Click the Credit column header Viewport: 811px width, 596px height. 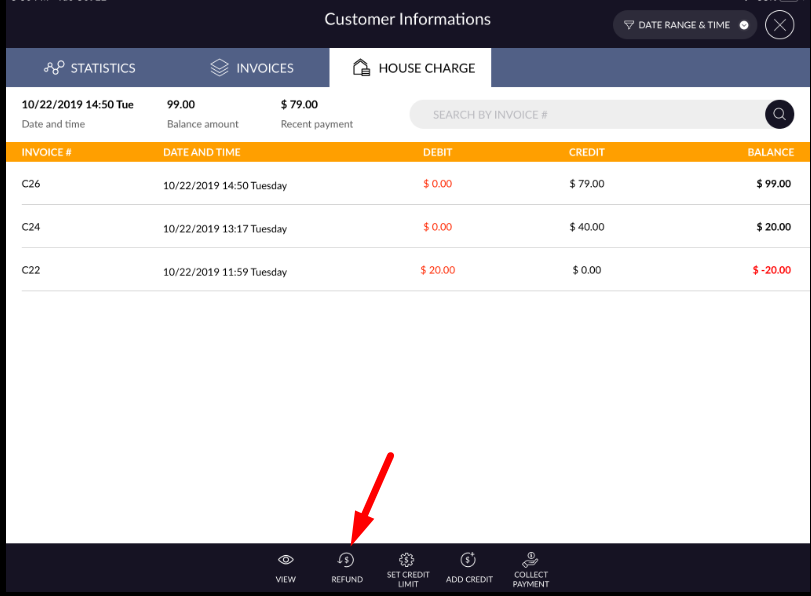586,153
